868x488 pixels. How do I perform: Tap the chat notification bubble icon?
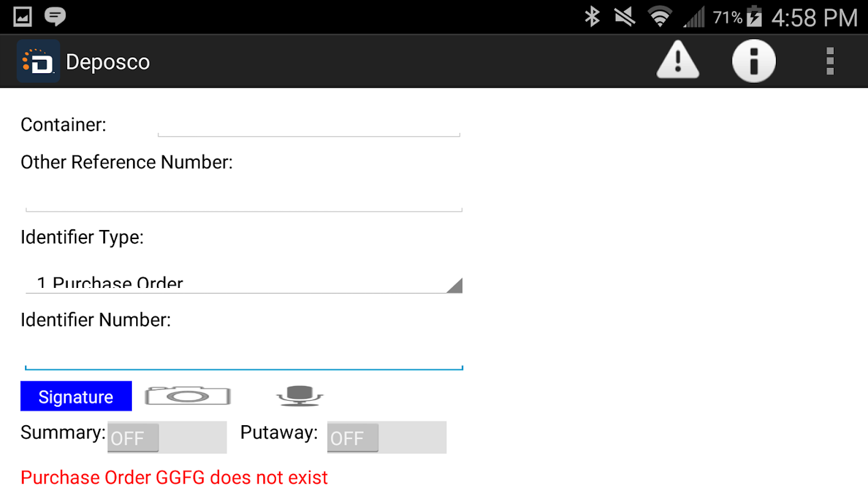pyautogui.click(x=56, y=16)
